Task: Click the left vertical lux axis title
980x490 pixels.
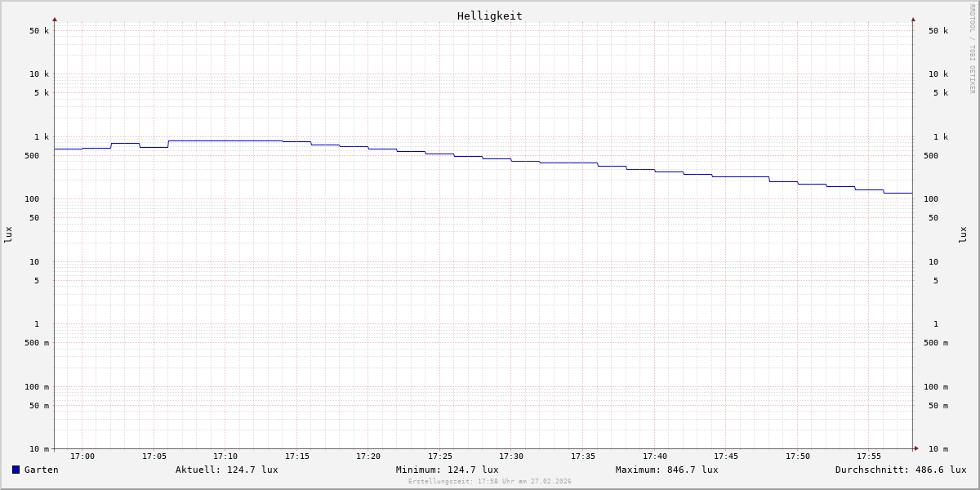Action: 8,234
